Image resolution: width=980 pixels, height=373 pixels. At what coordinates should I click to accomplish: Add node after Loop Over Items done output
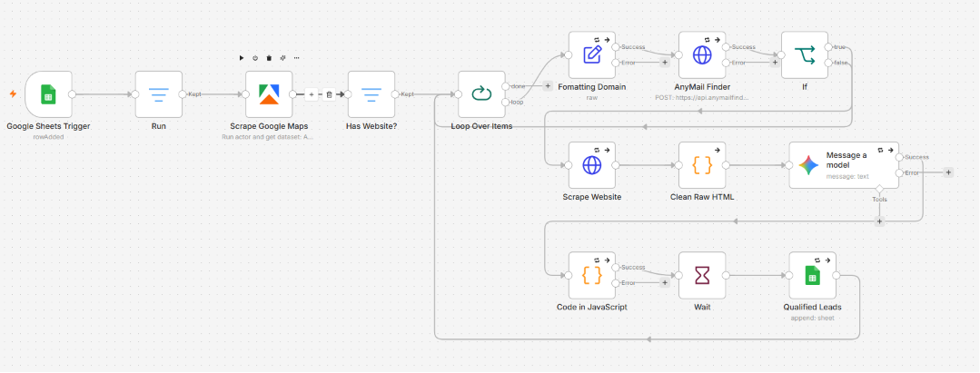click(548, 85)
